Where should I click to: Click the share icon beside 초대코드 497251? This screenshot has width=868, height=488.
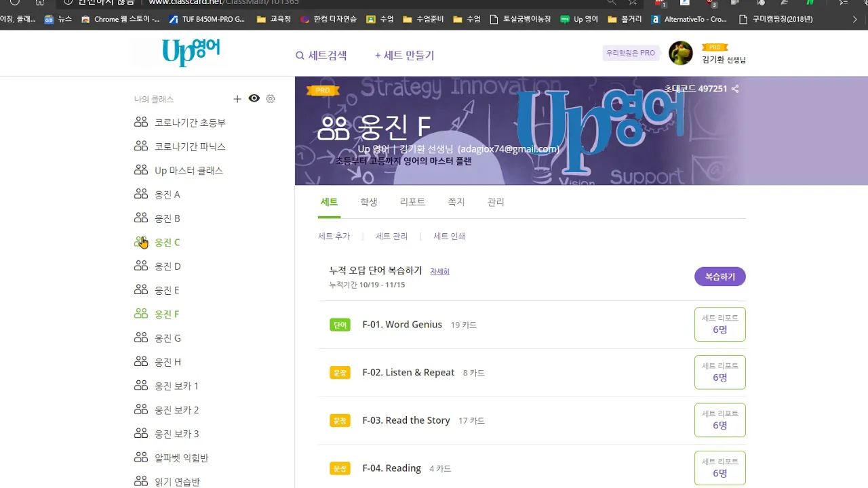(x=735, y=89)
